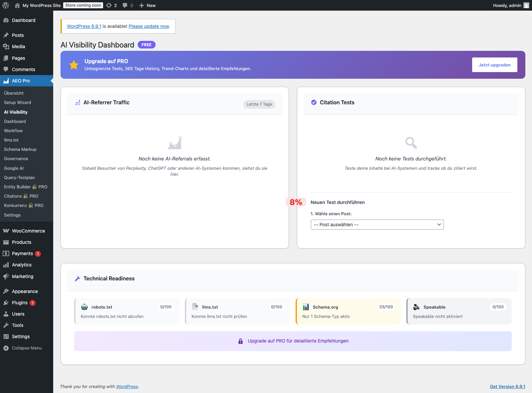This screenshot has height=393, width=532.
Task: Click the home icon beside My WordPress Site
Action: (17, 5)
